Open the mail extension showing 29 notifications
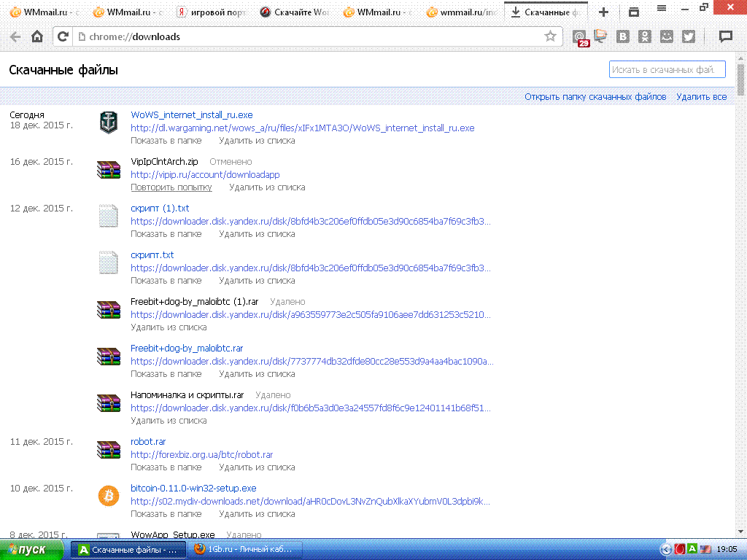This screenshot has width=747, height=560. [x=580, y=37]
